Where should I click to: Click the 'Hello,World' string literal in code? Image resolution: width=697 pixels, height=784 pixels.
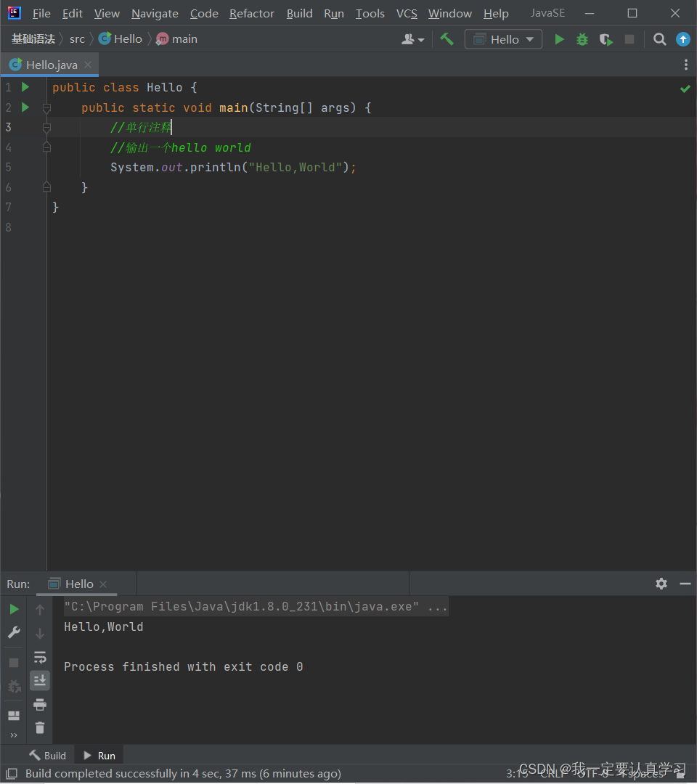click(x=295, y=167)
